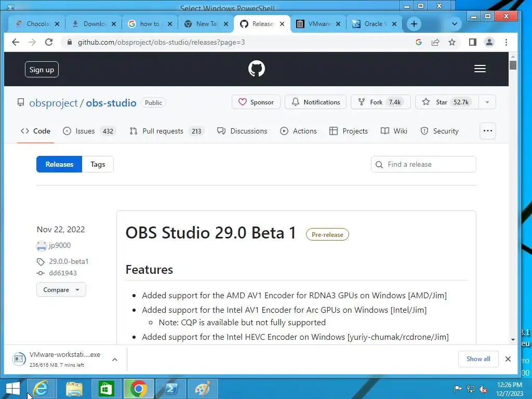Go back to the previous page
Screen dimensions: 532x399
coord(16,42)
